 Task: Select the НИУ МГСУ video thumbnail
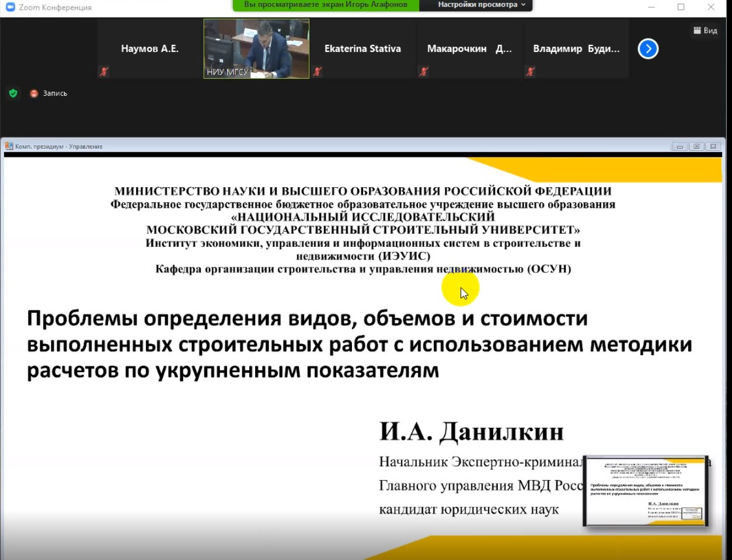pyautogui.click(x=256, y=48)
